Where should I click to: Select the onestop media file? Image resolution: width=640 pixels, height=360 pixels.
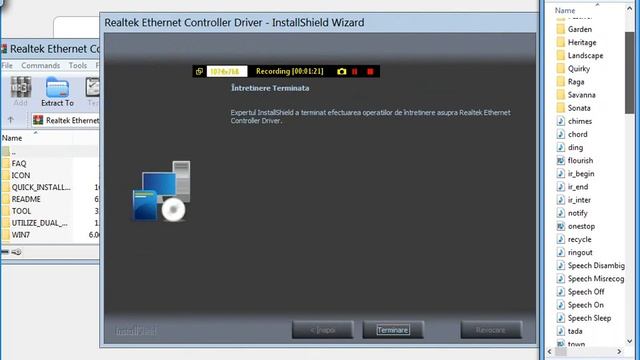[581, 226]
